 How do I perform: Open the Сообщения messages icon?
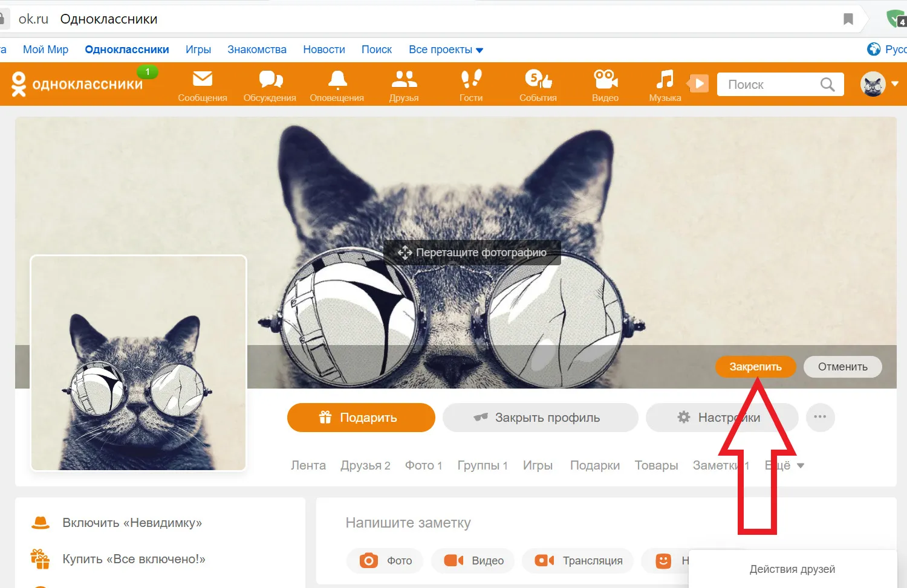pos(203,79)
